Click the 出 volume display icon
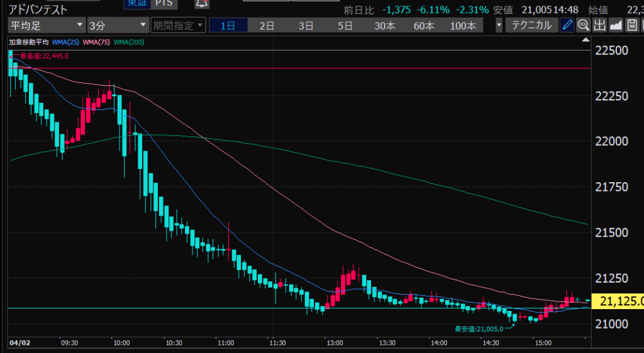This screenshot has height=353, width=644. [599, 25]
